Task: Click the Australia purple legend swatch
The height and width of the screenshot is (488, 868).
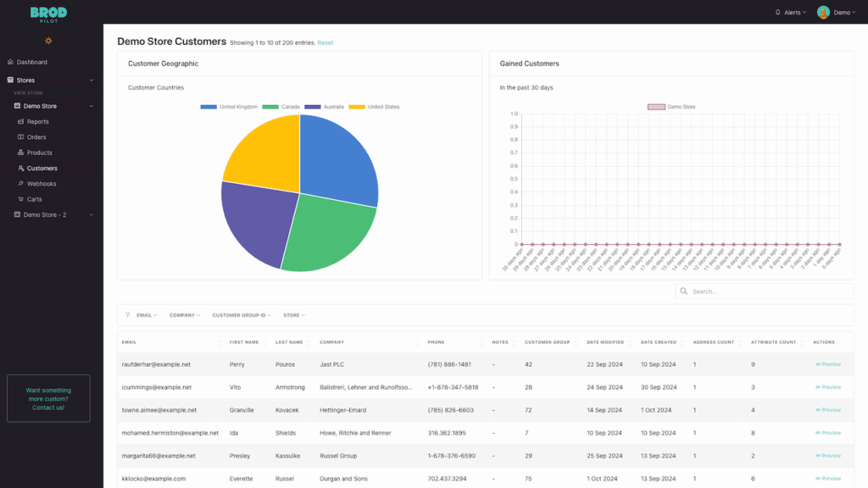Action: 312,107
